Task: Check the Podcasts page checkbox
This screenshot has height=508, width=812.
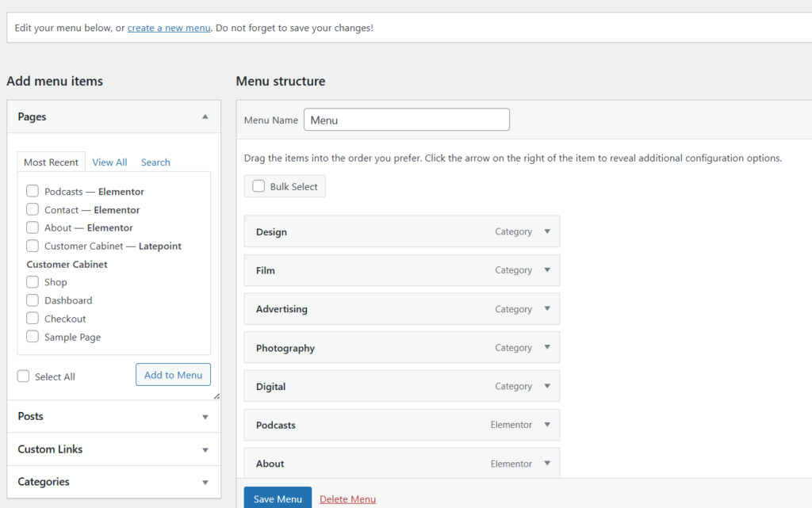Action: (32, 191)
